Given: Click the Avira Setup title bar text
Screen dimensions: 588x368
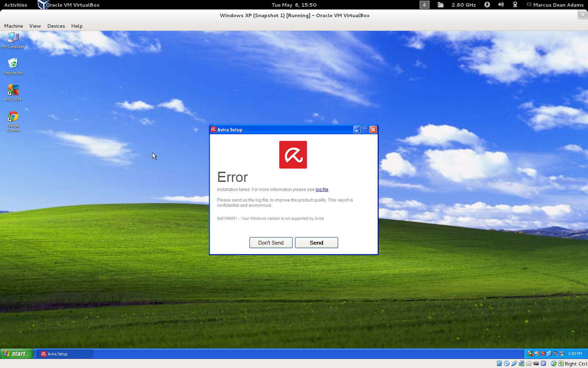Looking at the screenshot, I should pos(230,130).
